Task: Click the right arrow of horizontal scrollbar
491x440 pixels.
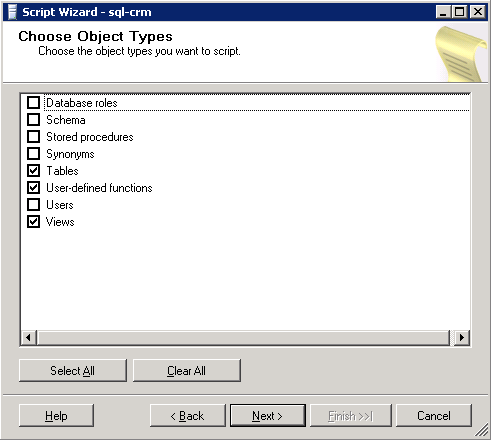Action: coord(462,338)
